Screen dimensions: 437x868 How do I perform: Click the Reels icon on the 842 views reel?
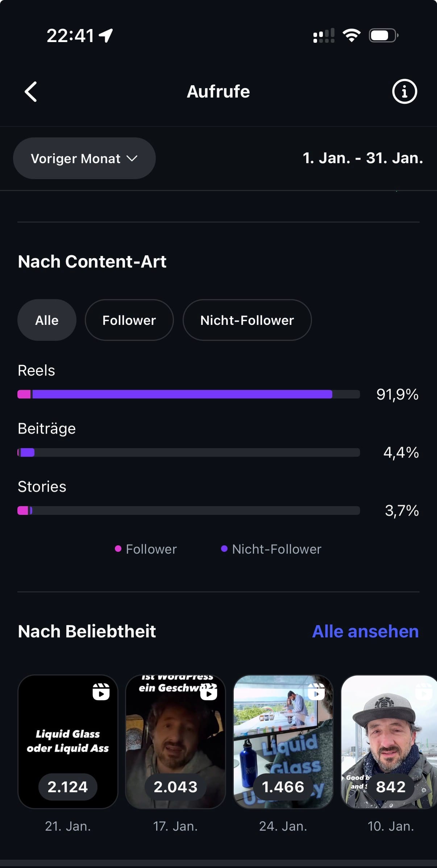(x=424, y=691)
